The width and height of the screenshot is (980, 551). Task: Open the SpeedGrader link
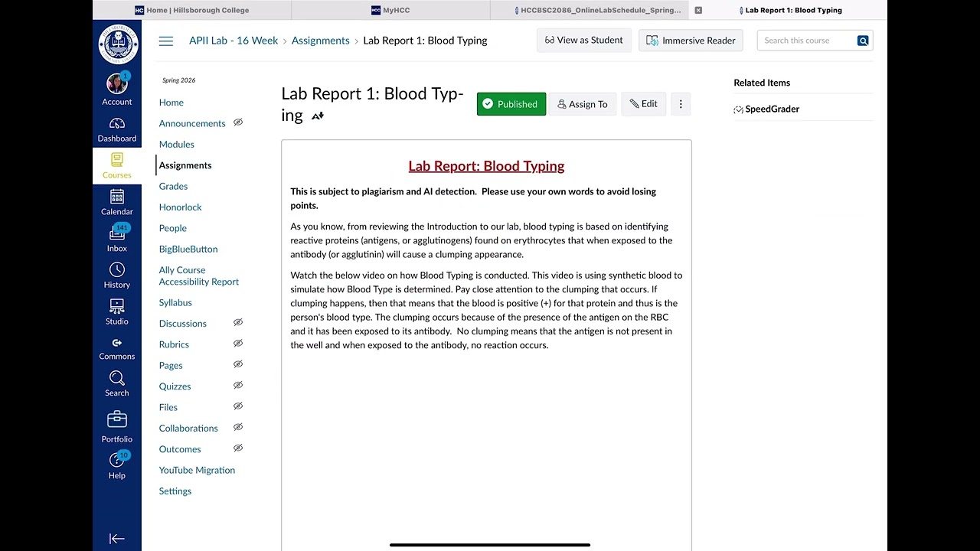(x=772, y=109)
